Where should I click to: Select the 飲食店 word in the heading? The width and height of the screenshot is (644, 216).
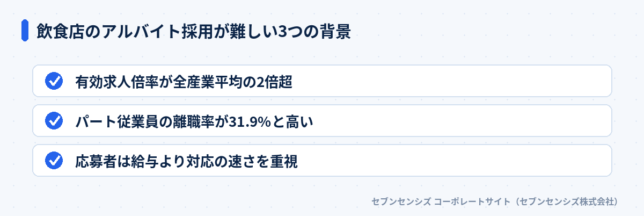pyautogui.click(x=61, y=32)
